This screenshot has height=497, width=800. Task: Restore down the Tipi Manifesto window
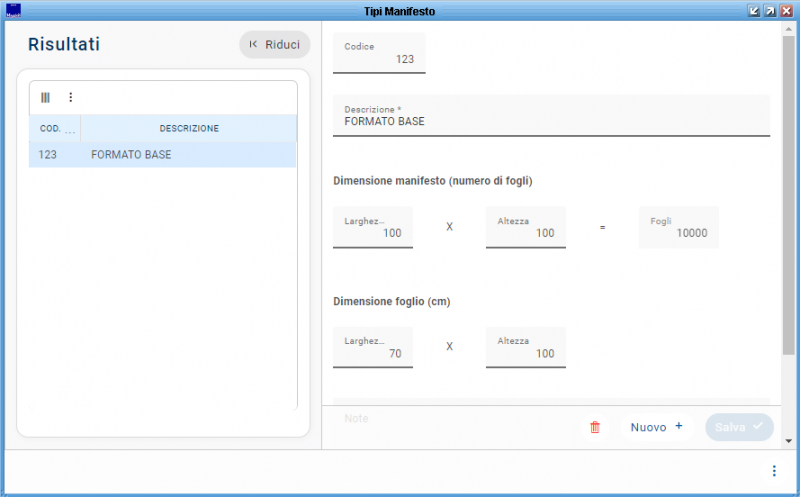[754, 10]
